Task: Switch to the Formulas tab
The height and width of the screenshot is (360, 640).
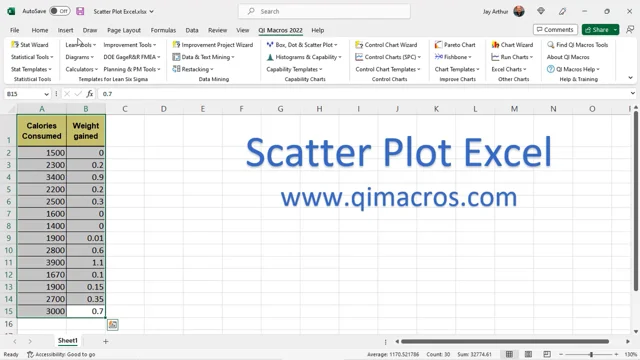Action: [163, 30]
